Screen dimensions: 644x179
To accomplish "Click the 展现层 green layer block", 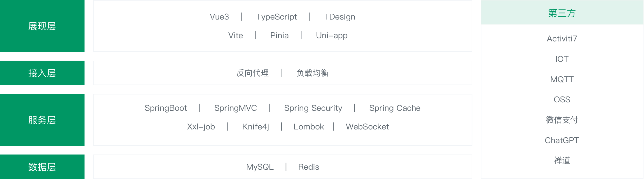I will coord(42,26).
